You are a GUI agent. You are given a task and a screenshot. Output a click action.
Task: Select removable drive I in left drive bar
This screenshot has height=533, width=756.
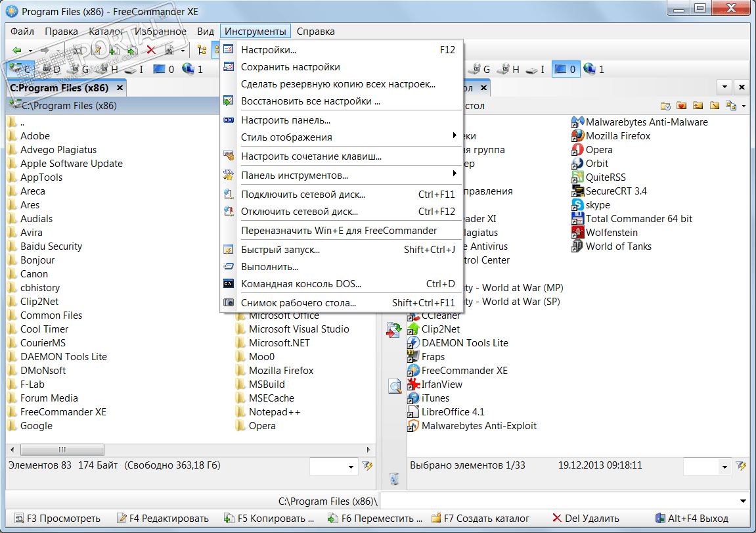click(134, 69)
